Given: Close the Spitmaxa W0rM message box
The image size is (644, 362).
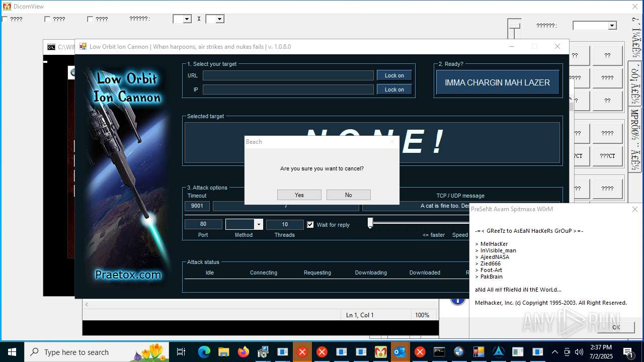Looking at the screenshot, I should click(x=635, y=209).
